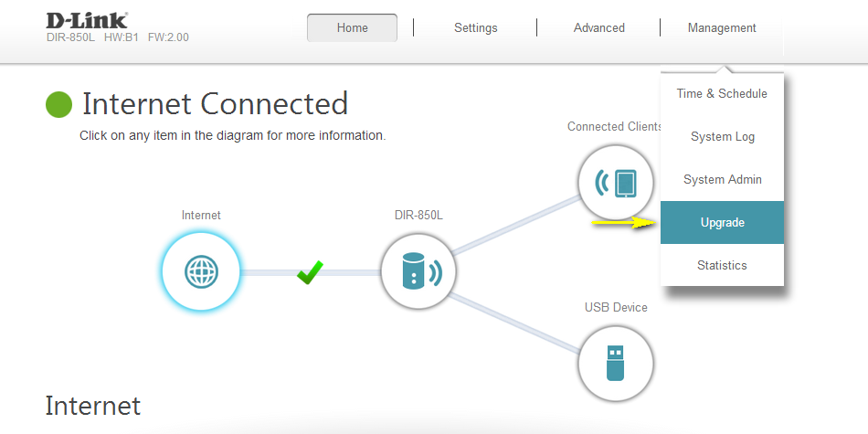This screenshot has width=868, height=434.
Task: Open System Log from Management menu
Action: pyautogui.click(x=722, y=137)
